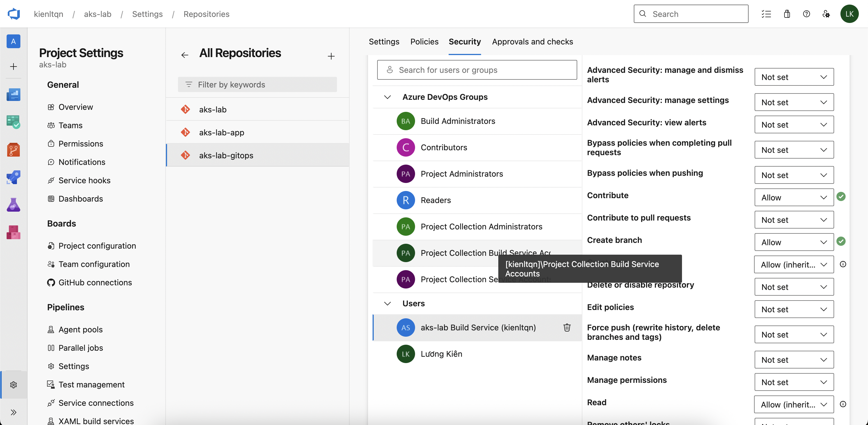
Task: Select the Security tab
Action: [465, 41]
